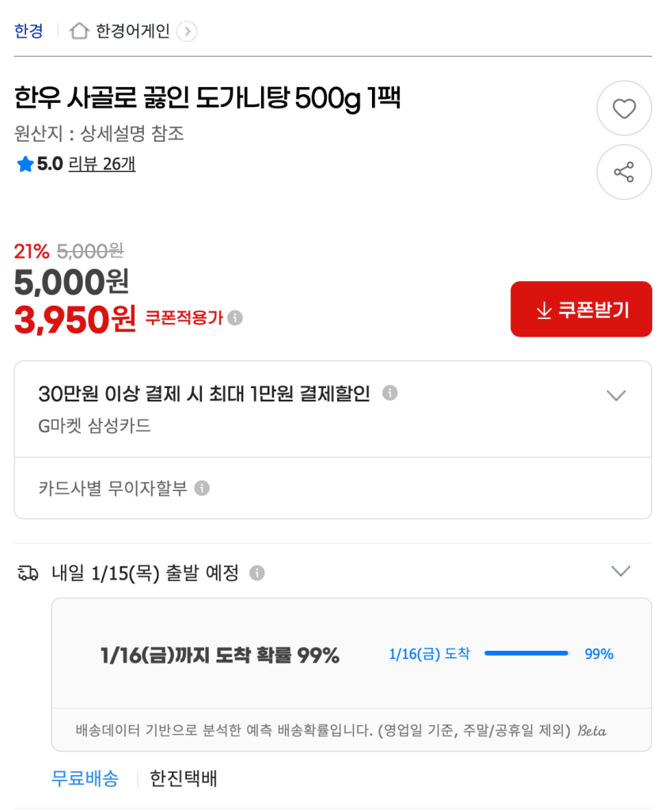Screen dimensions: 672x810
Task: Click the 카드사별 무이자할부 row
Action: click(x=113, y=488)
